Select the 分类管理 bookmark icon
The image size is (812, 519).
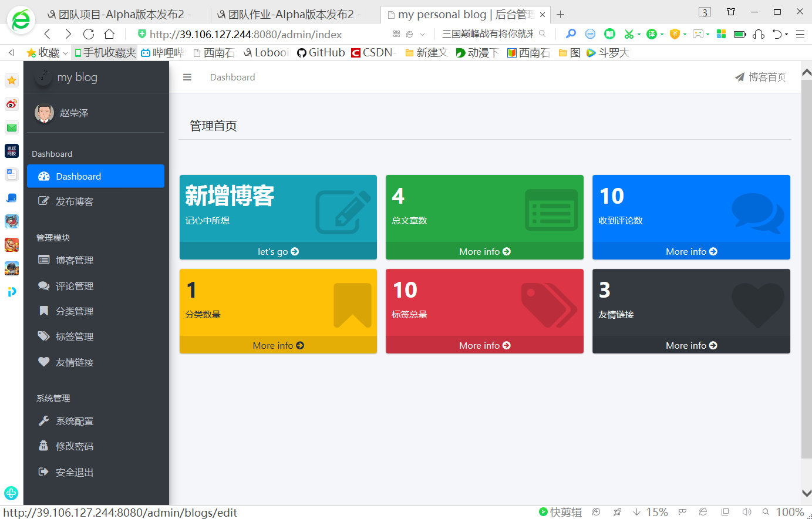43,311
